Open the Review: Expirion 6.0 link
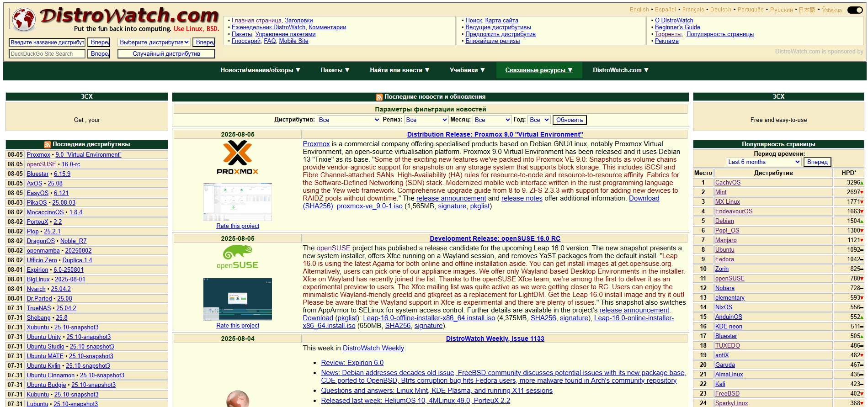The height and width of the screenshot is (407, 868). (x=352, y=363)
